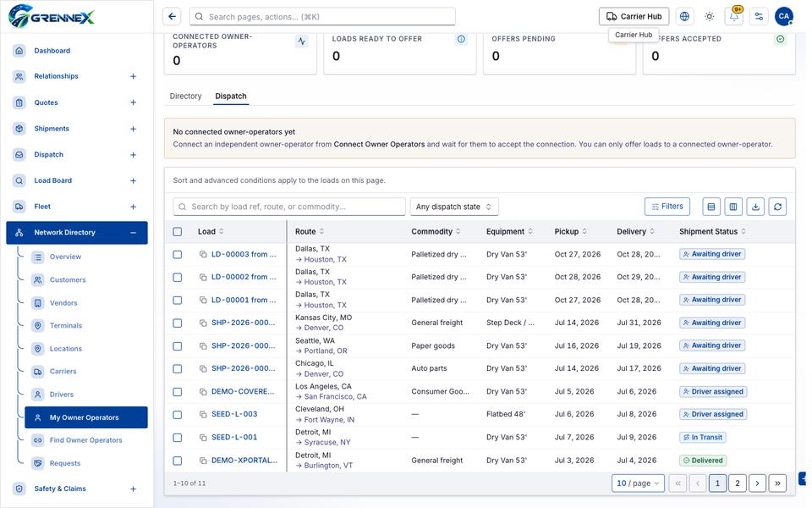Screen dimensions: 812x508
Task: Click the Connected Owner-Operators activity icon
Action: coord(301,41)
